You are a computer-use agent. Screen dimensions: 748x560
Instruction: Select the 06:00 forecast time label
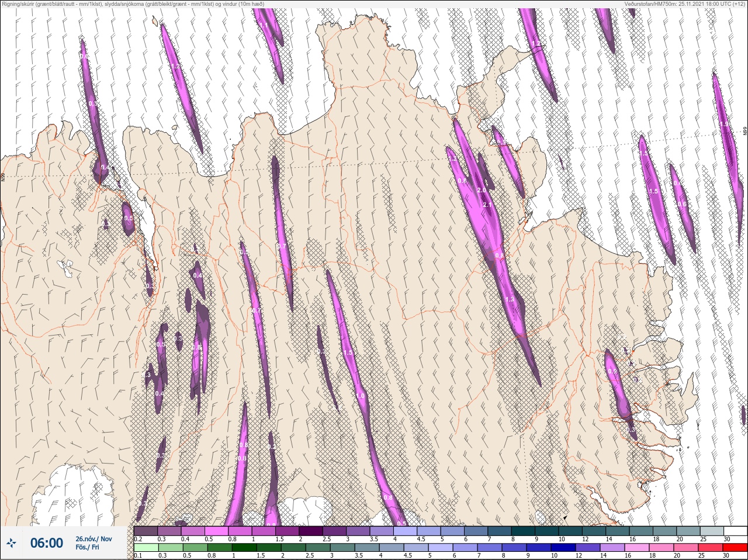pyautogui.click(x=47, y=542)
